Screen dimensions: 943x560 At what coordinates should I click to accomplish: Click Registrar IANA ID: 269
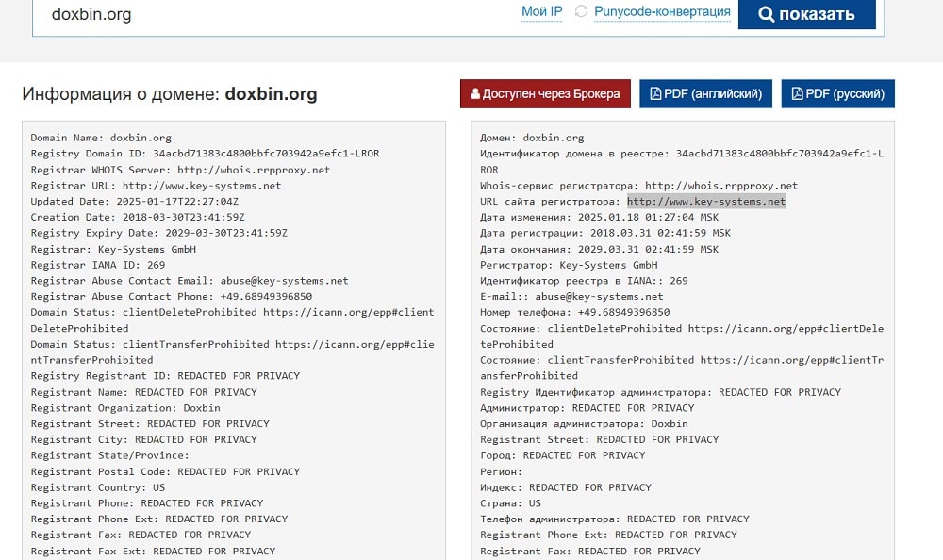(x=98, y=265)
